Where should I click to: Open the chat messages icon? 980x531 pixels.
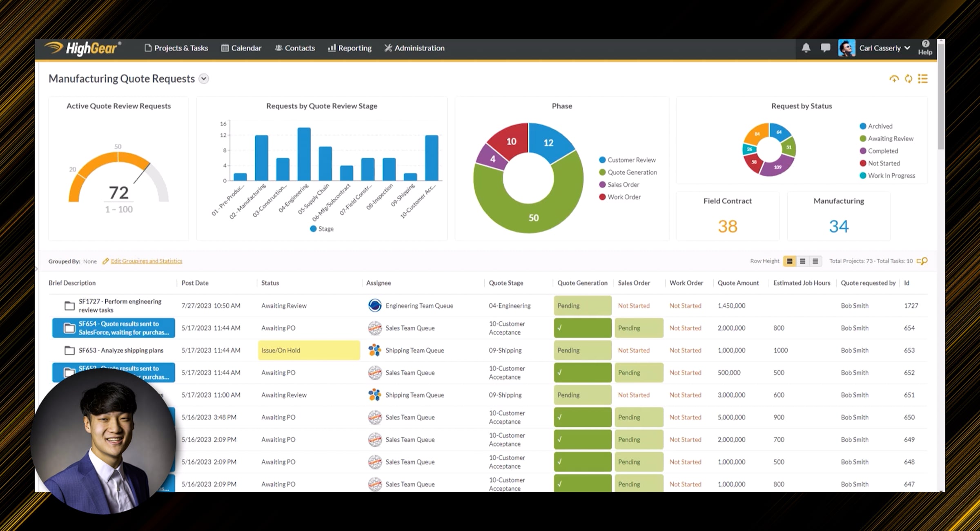pos(825,48)
